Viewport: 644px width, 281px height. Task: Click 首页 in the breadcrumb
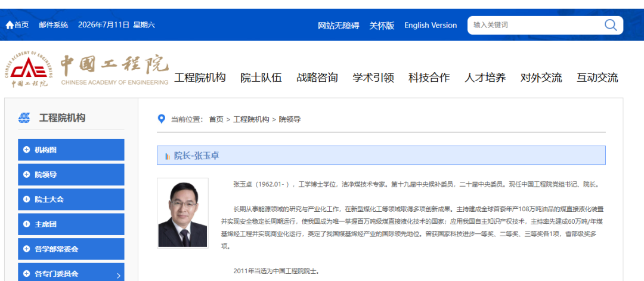coord(216,119)
